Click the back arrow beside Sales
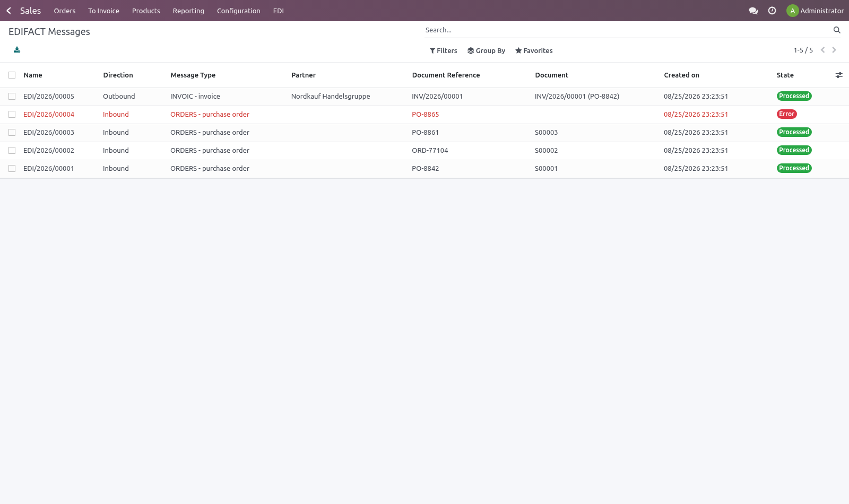The height and width of the screenshot is (504, 849). (8, 11)
